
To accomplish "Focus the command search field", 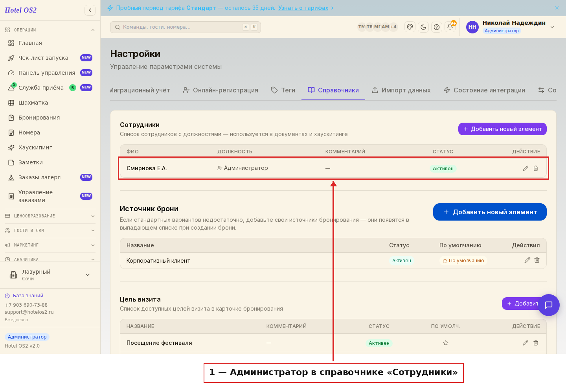I will [x=186, y=27].
